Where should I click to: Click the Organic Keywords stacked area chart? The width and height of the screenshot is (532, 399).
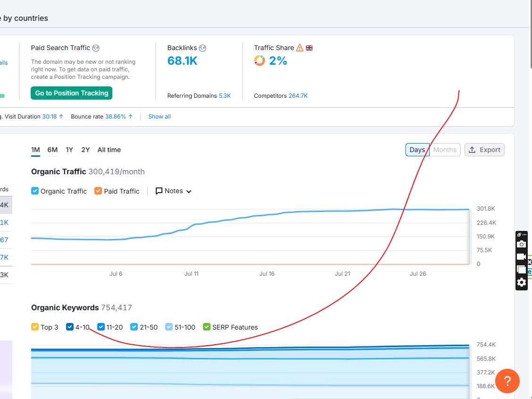click(x=250, y=372)
